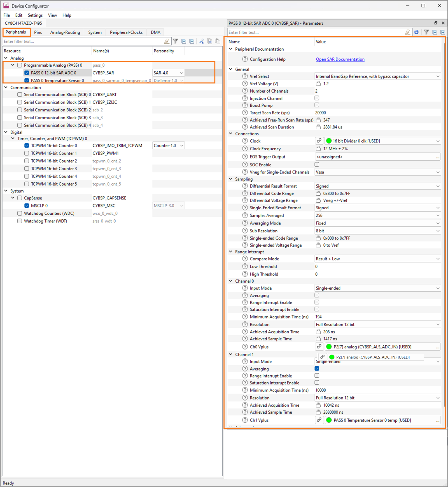
Task: Click the green status indicator beside Ch0 Vplus
Action: (328, 346)
